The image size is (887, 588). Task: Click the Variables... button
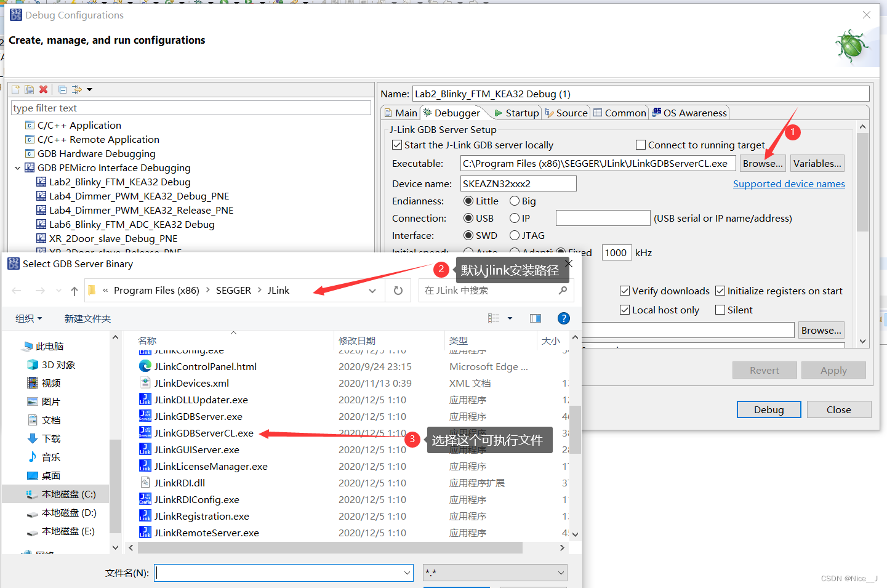coord(817,163)
